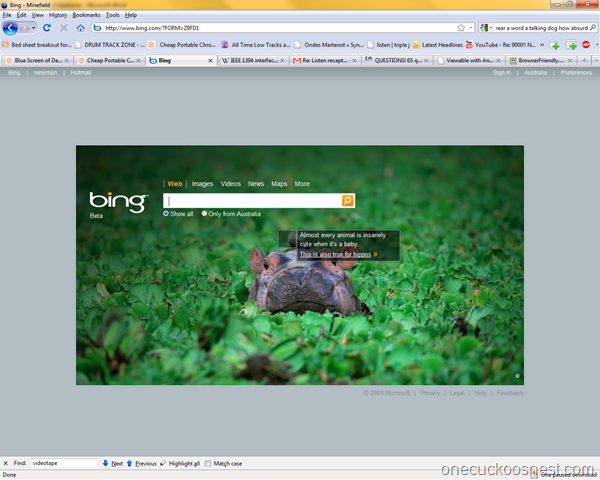Switch to QUESTIONS! 65 q... tab
This screenshot has width=600, height=480.
397,60
